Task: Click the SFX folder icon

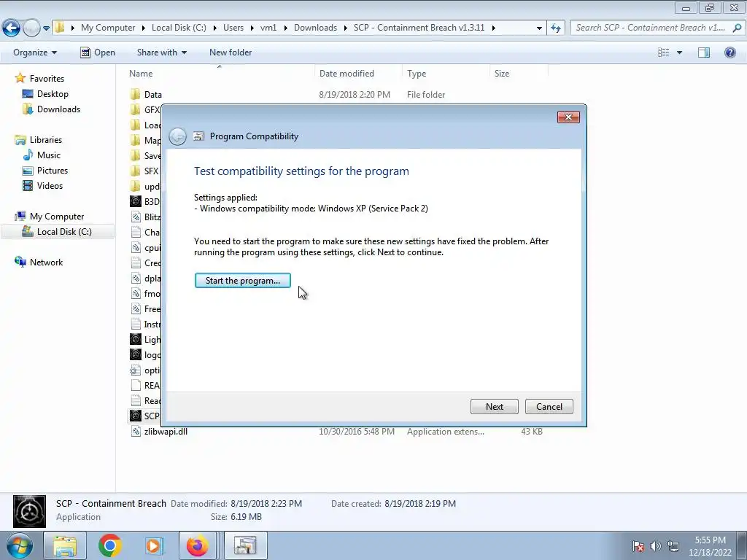Action: tap(136, 171)
